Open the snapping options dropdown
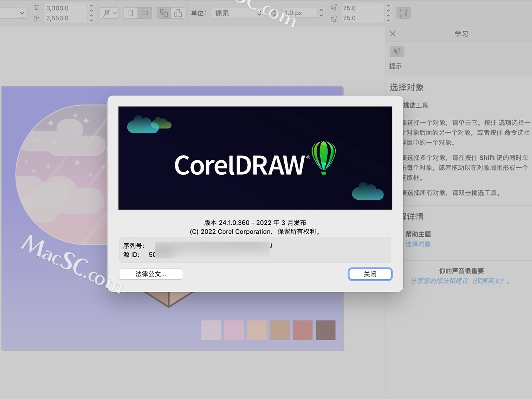Screen dimensions: 532x399 [109, 13]
